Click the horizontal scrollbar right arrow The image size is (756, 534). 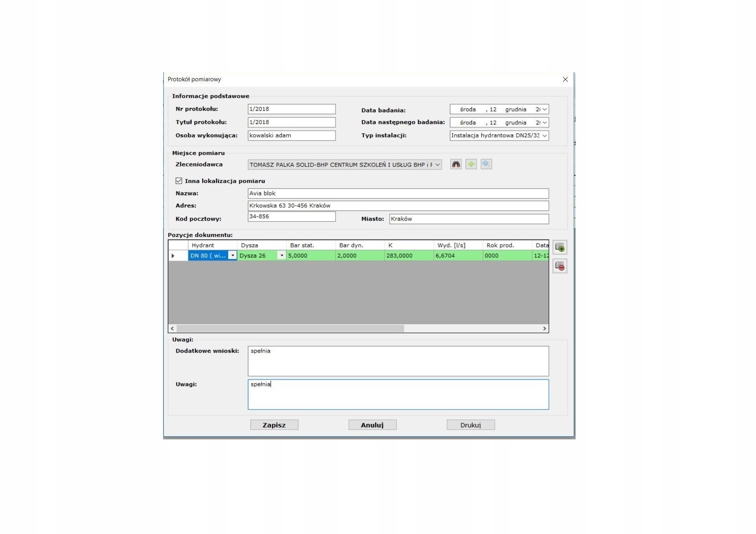tap(544, 329)
